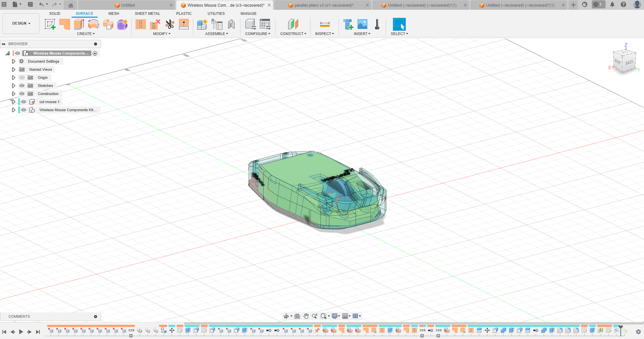The width and height of the screenshot is (644, 339).
Task: Open the ASSEMBLE dropdown menu
Action: [217, 34]
